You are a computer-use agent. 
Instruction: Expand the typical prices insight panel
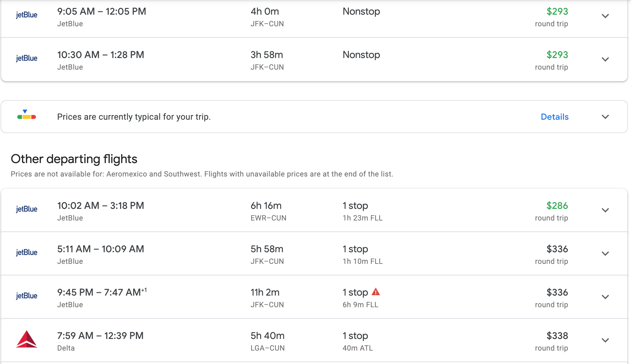[x=605, y=117]
